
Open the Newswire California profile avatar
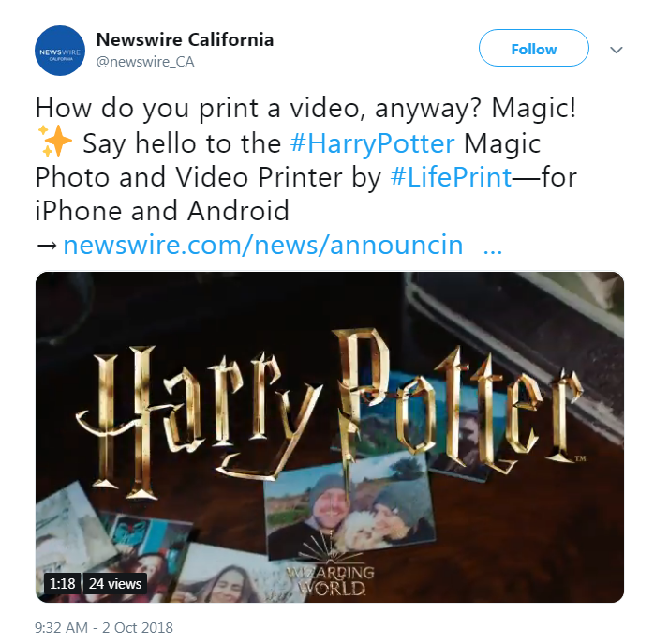point(60,50)
